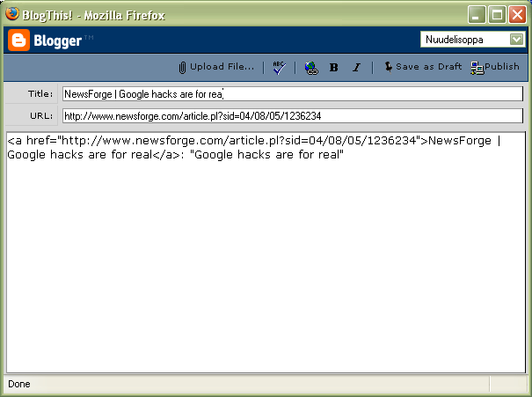Open the Firefox window menu icon
Screen dimensions: 532x397
click(12, 13)
